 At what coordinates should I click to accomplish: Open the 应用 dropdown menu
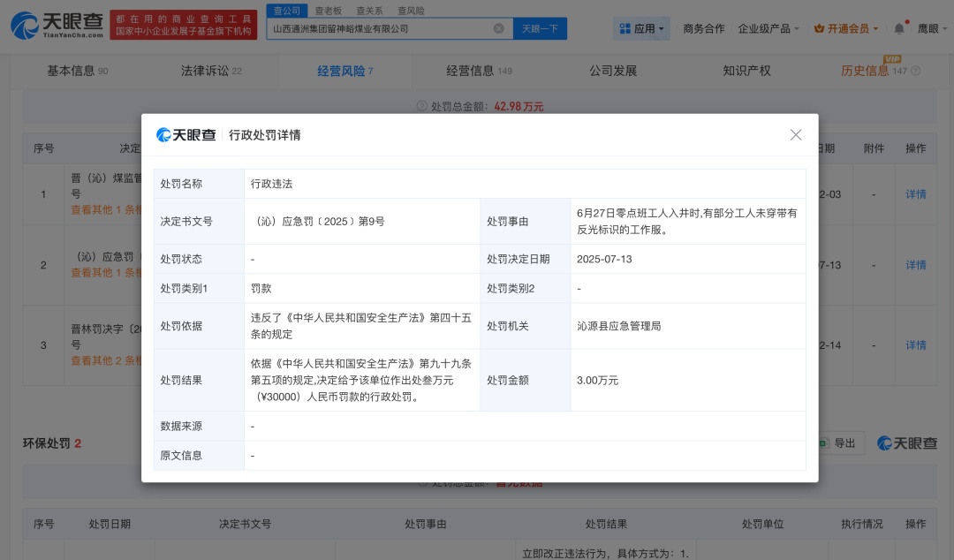tap(641, 28)
